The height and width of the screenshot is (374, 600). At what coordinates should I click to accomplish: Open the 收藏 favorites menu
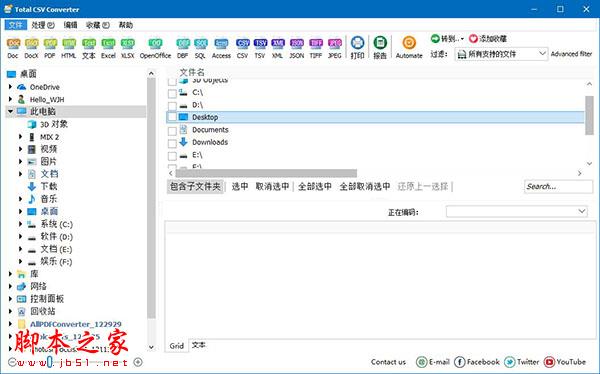tap(98, 25)
